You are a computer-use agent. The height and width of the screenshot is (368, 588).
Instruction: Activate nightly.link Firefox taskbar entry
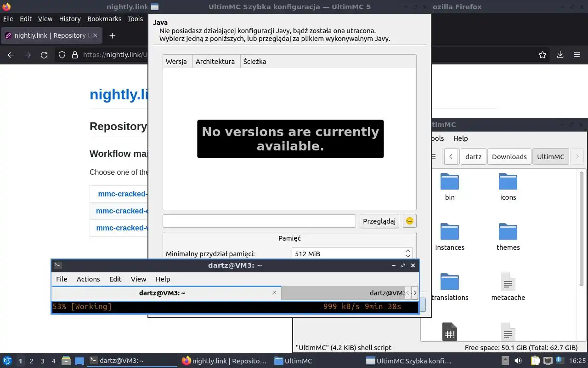click(x=224, y=361)
